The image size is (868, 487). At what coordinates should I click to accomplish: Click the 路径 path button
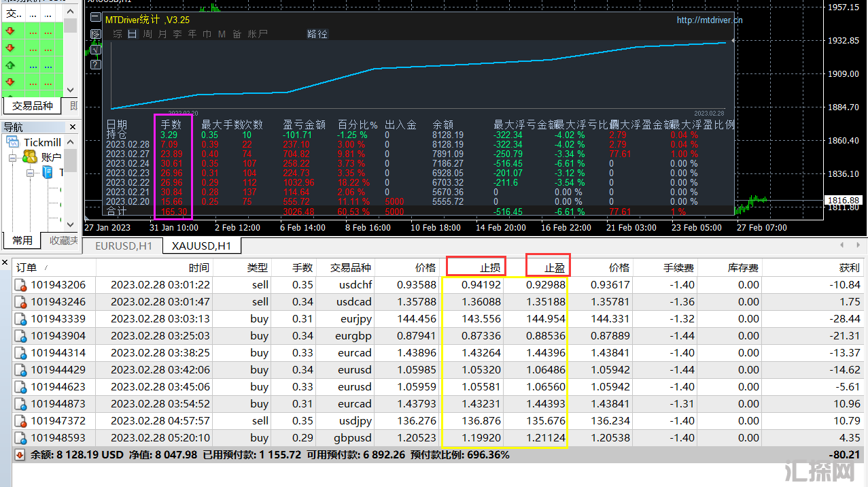coord(317,34)
